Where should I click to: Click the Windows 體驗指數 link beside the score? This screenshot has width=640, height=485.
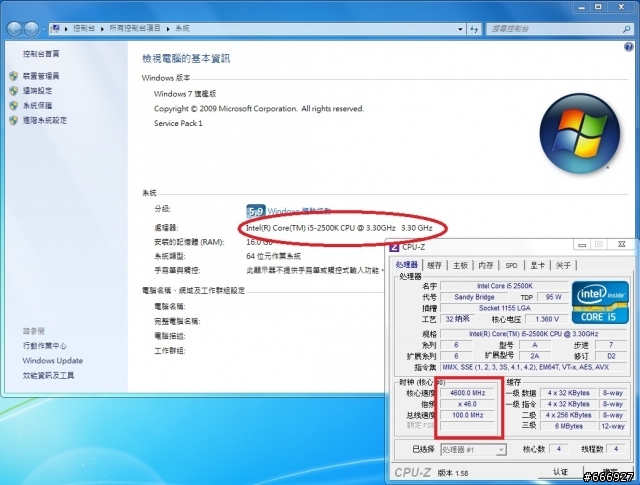point(299,211)
